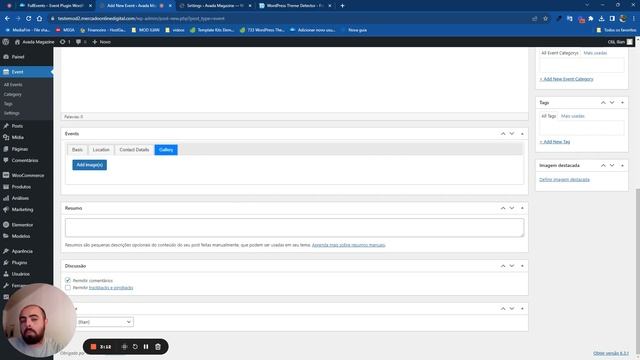Open Category submenu under Event
Image resolution: width=640 pixels, height=360 pixels.
coord(13,94)
